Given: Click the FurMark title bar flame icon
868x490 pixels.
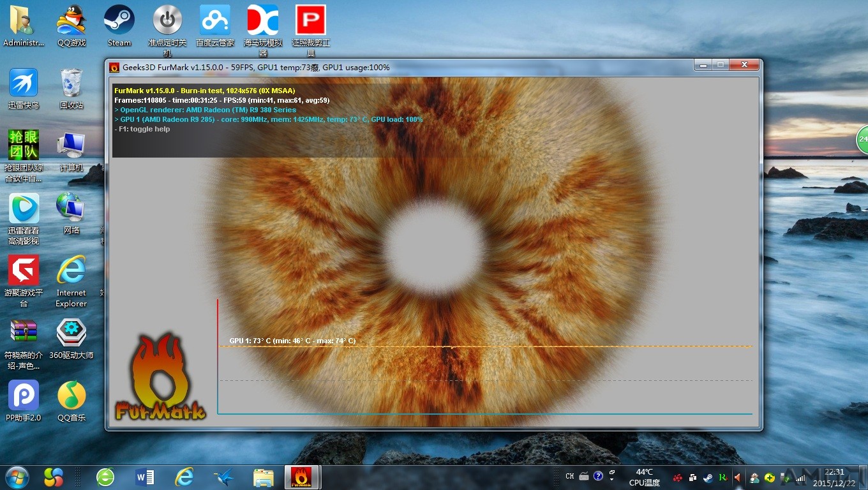Looking at the screenshot, I should pos(114,67).
